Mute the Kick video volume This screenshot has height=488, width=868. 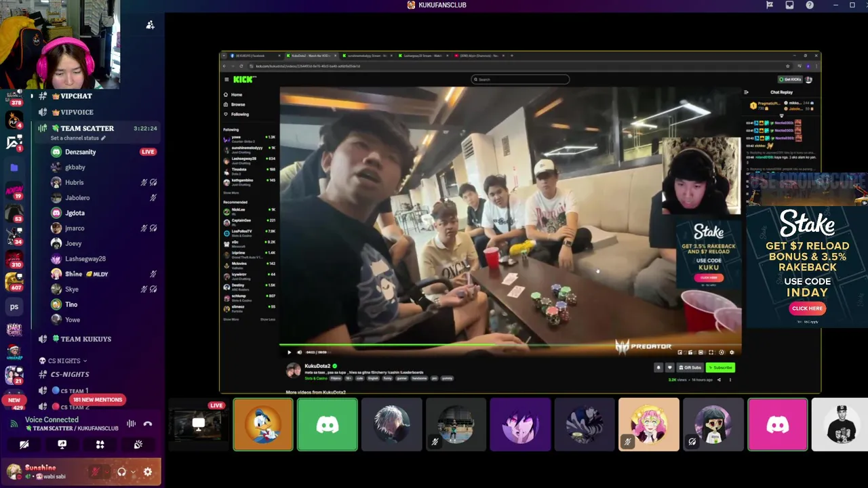[x=299, y=352]
